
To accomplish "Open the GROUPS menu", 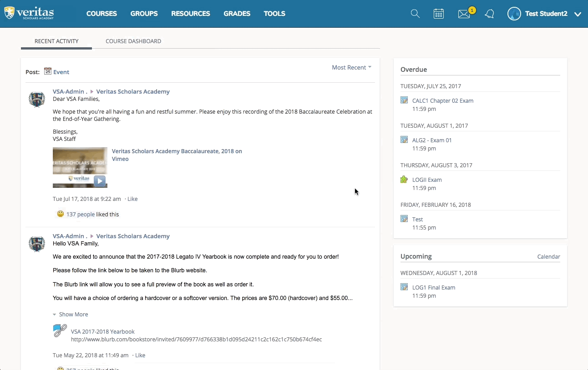I will coord(144,14).
